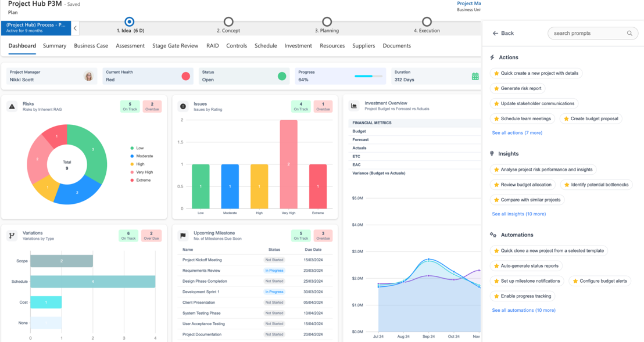Screen dimensions: 644x342
Task: Select the 2. Concept stage circle
Action: pyautogui.click(x=228, y=21)
